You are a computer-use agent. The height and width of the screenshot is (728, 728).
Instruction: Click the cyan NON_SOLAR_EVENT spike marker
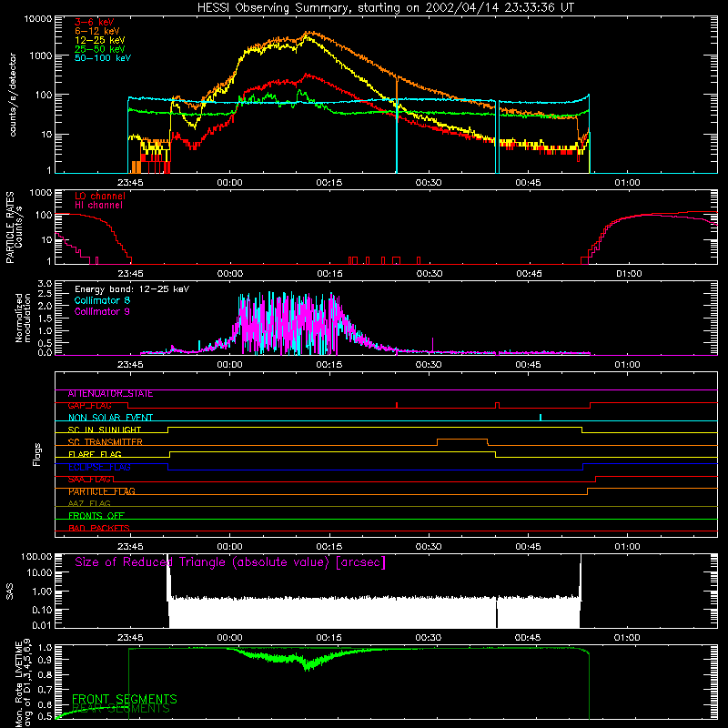[x=541, y=418]
